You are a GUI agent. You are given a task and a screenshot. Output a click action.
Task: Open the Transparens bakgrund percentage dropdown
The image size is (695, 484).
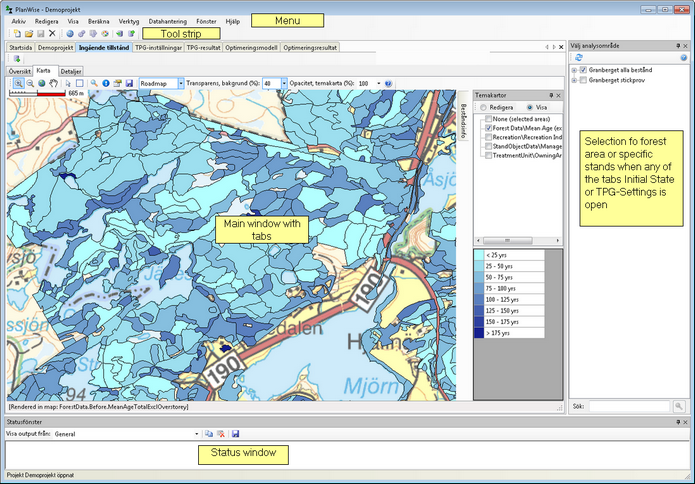point(284,83)
